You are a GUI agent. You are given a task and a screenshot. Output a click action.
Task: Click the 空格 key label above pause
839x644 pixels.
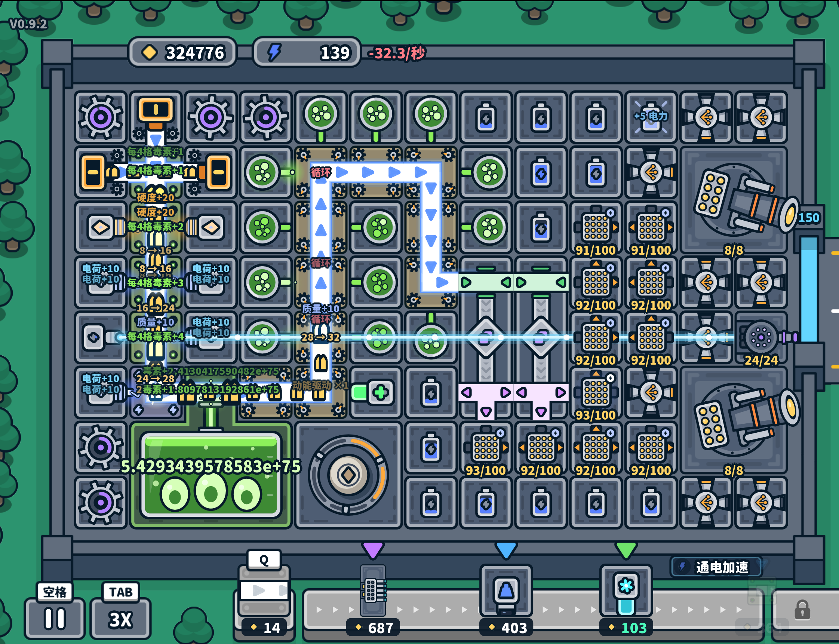(55, 592)
